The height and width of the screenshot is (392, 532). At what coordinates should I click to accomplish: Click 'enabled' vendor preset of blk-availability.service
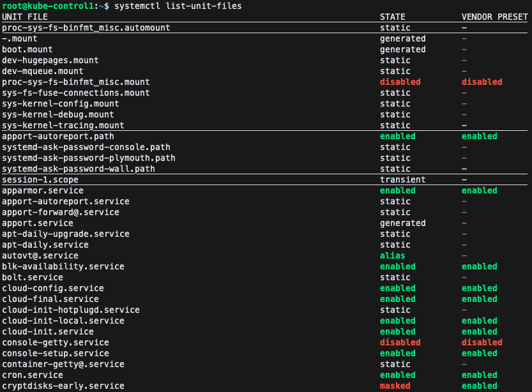(480, 266)
